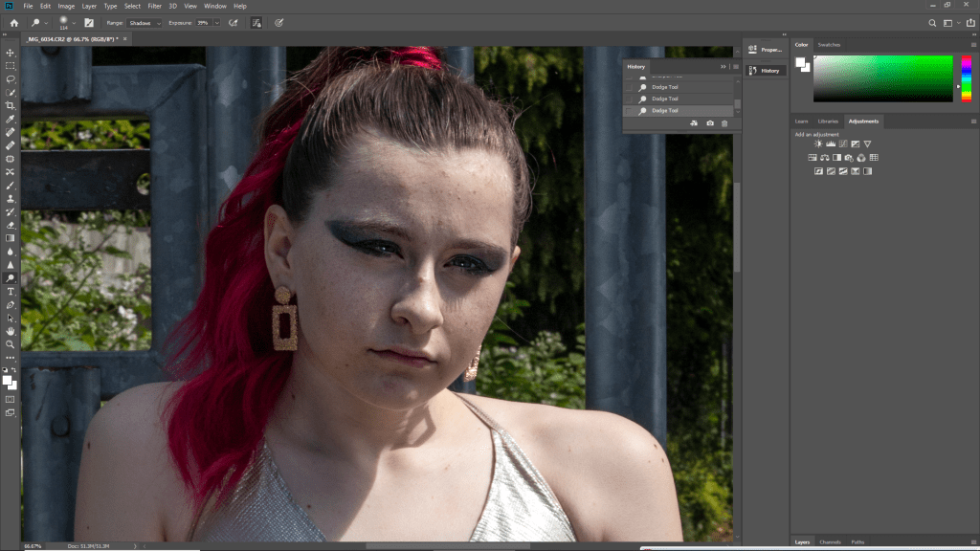Select the Zoom tool in toolbar
980x551 pixels.
[x=11, y=343]
